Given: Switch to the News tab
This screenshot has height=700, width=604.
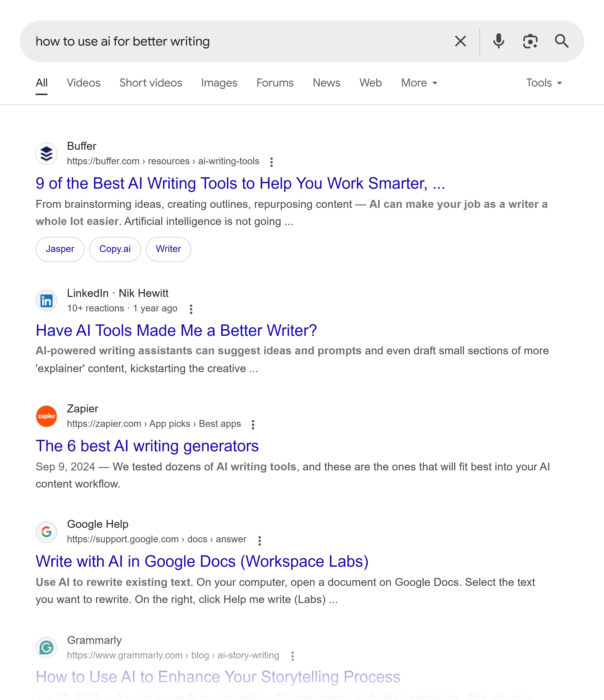Looking at the screenshot, I should pos(326,83).
